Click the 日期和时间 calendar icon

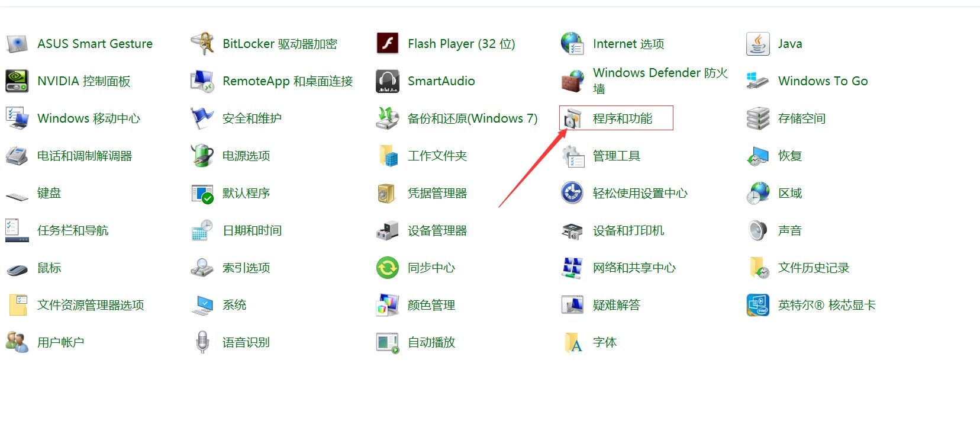(202, 230)
